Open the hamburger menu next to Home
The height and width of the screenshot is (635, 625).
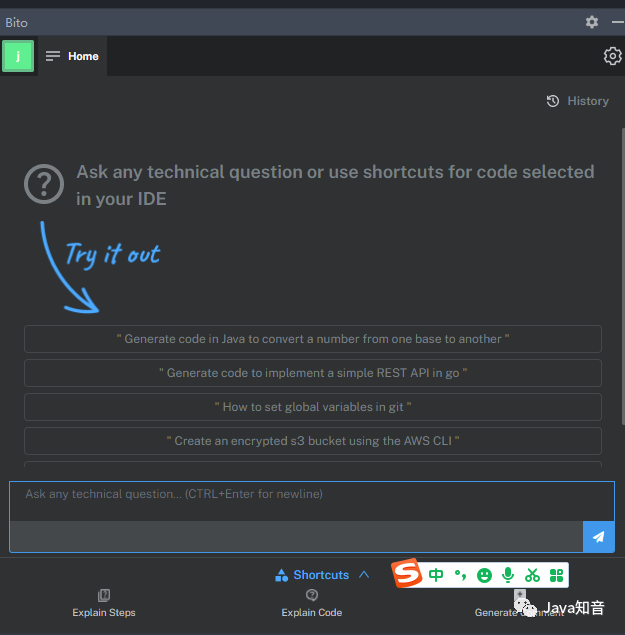point(53,56)
